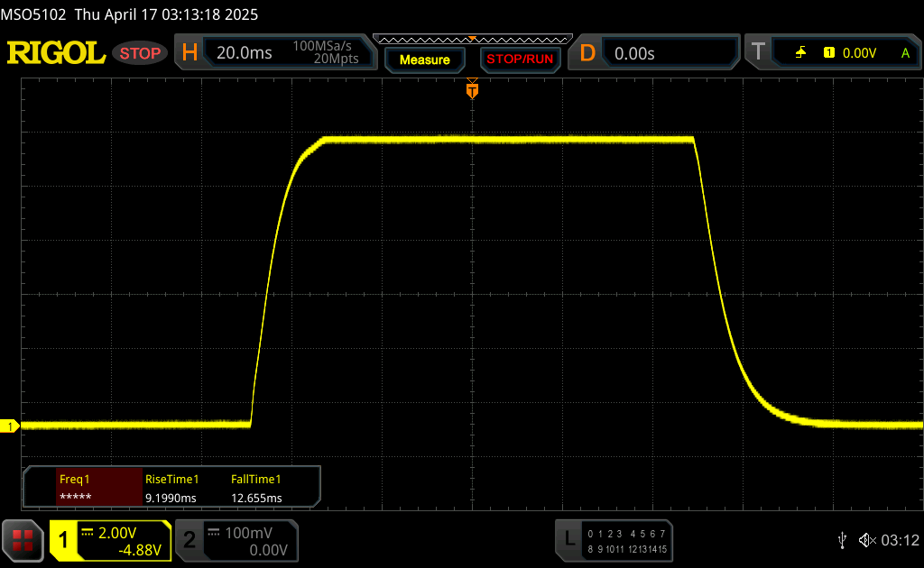The width and height of the screenshot is (924, 568).
Task: Click the USB connection status icon
Action: [x=842, y=540]
